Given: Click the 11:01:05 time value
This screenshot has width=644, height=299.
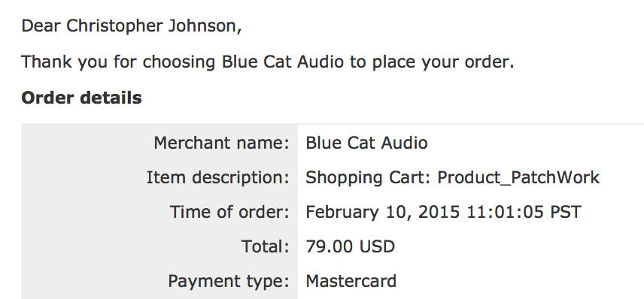Looking at the screenshot, I should 505,213.
